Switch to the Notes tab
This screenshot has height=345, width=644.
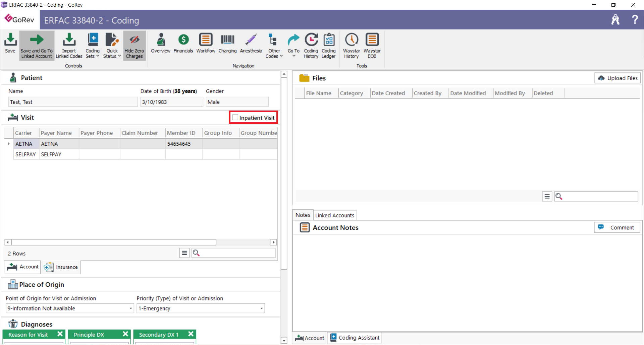[303, 215]
